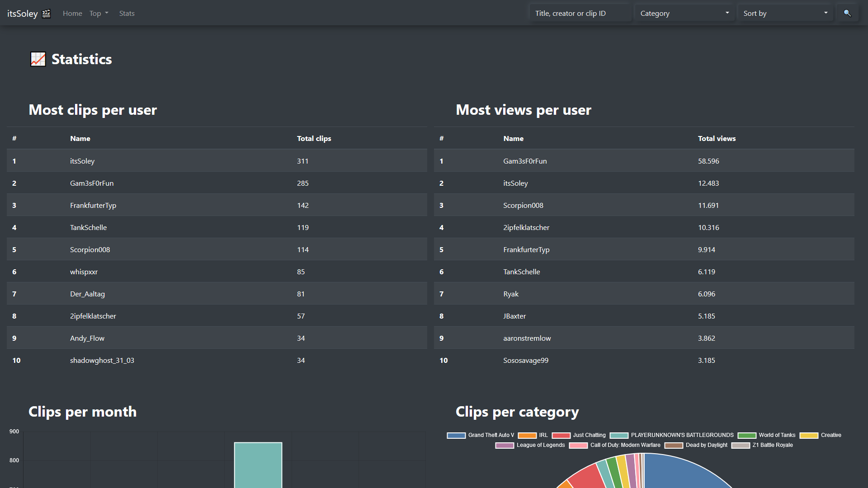Click the chart icon next to Statistics
The image size is (868, 488).
pos(38,59)
